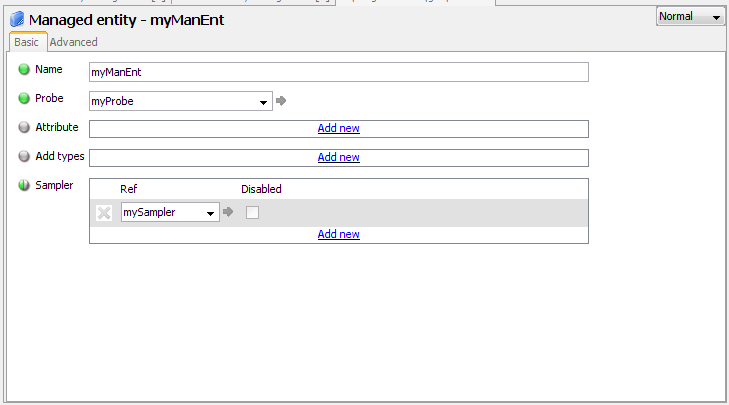The width and height of the screenshot is (729, 405).
Task: Click into the Name field containing myManEnt
Action: click(338, 72)
